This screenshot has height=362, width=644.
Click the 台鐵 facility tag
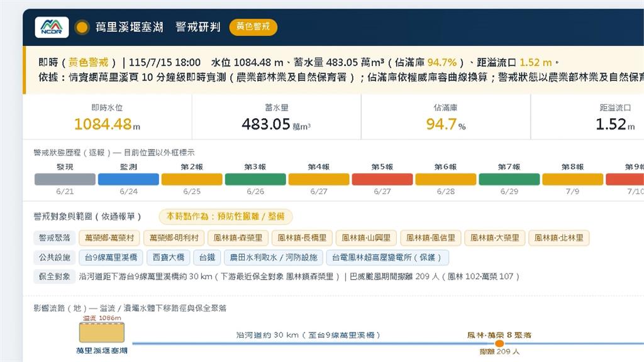tap(207, 257)
